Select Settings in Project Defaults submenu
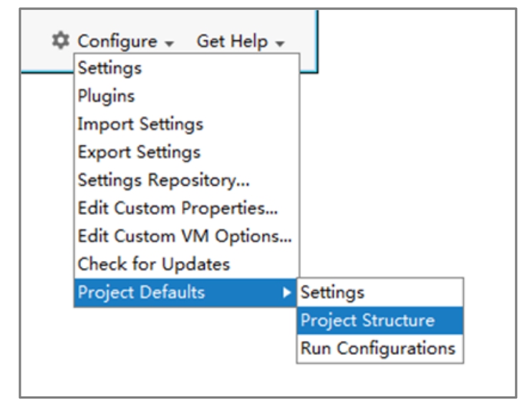This screenshot has width=532, height=410. pos(332,292)
